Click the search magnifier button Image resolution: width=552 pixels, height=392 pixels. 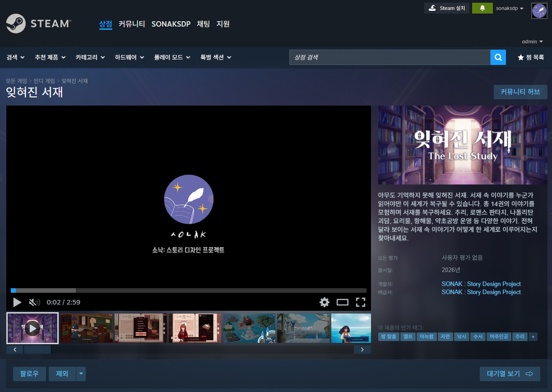[x=498, y=57]
